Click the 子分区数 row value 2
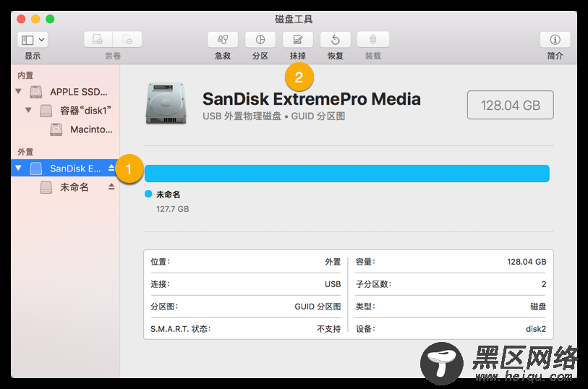Screen dimensions: 588x389 [x=544, y=284]
